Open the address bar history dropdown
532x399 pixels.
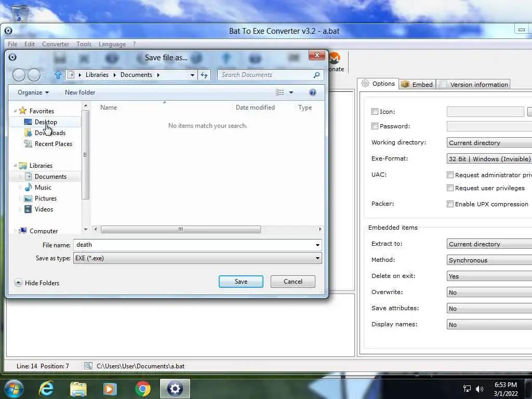(192, 75)
